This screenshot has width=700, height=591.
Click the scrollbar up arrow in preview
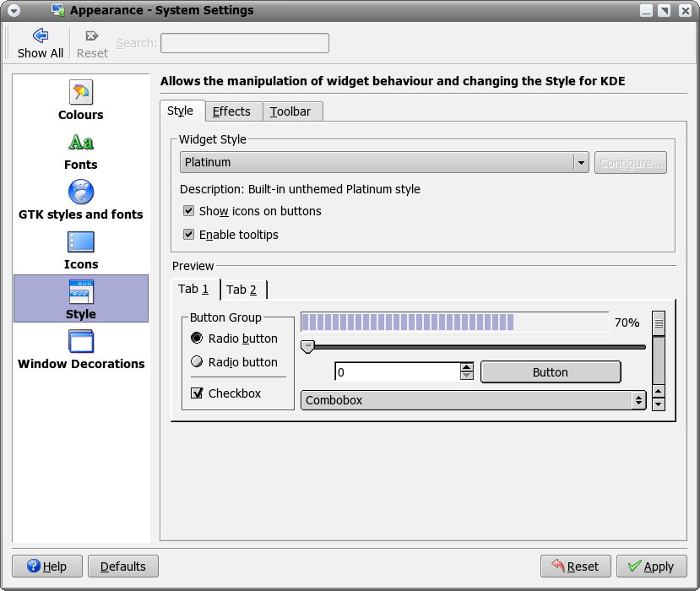pyautogui.click(x=659, y=392)
